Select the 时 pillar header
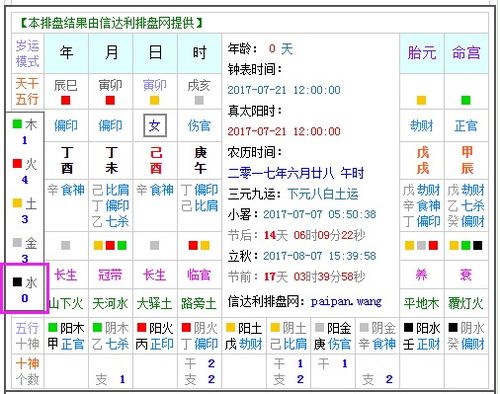Viewport: 500px width, 394px height. point(199,53)
